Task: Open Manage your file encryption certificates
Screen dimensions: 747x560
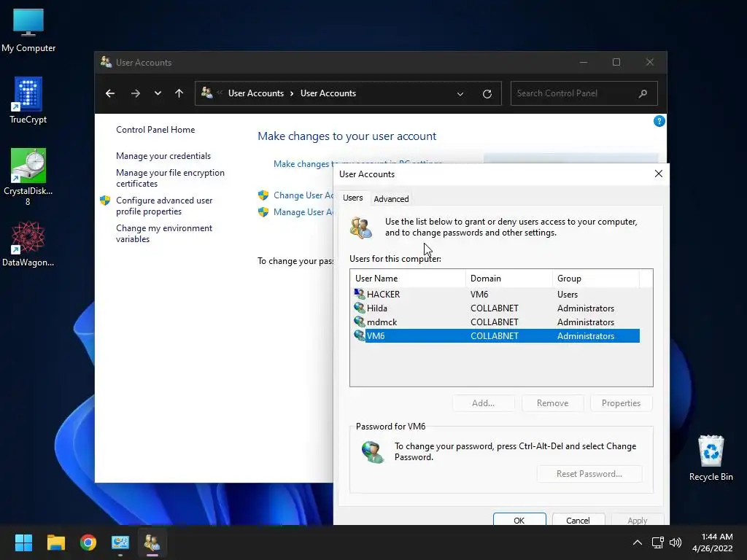Action: (x=170, y=178)
